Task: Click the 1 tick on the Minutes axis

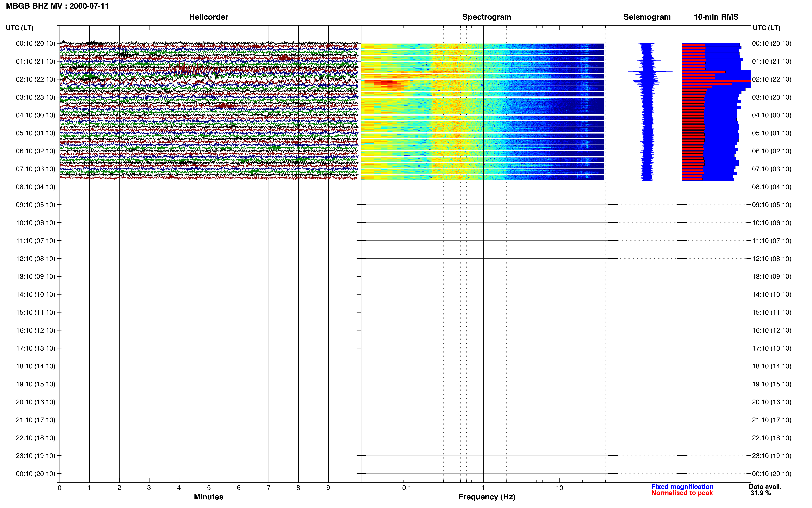Action: click(x=89, y=487)
